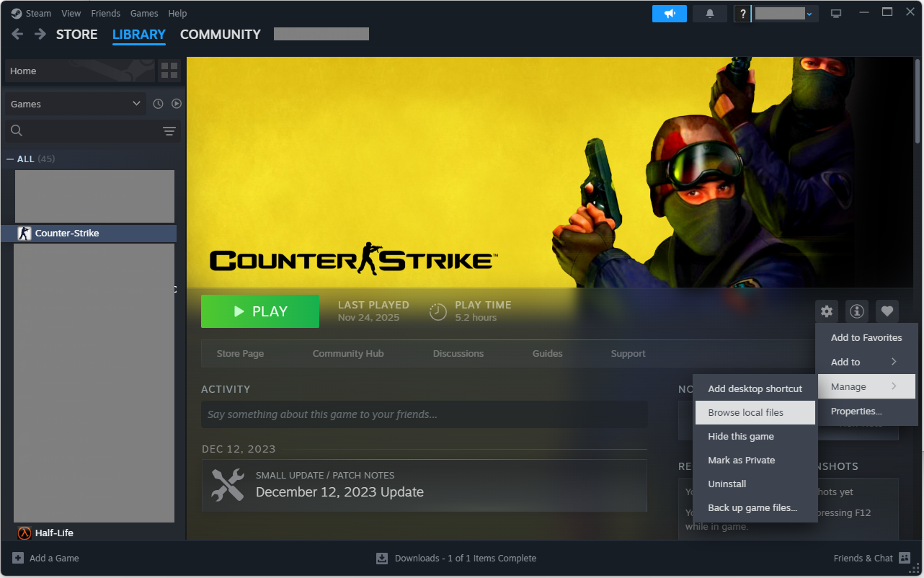
Task: Click the question mark help icon
Action: point(743,14)
